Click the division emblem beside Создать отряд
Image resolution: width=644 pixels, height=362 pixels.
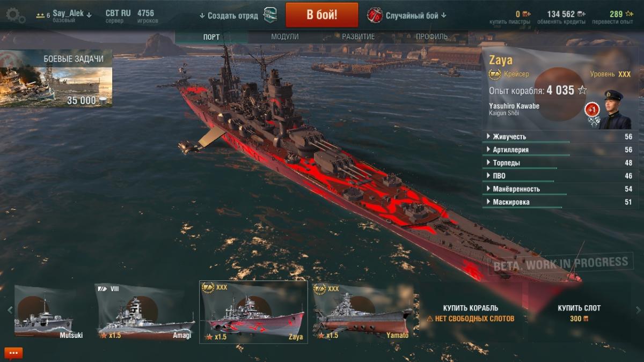(270, 15)
